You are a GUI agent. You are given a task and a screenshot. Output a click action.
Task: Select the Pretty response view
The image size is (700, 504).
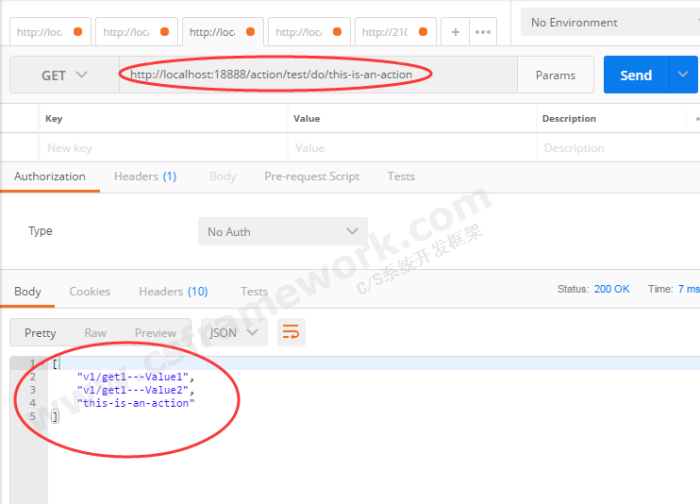[x=40, y=333]
